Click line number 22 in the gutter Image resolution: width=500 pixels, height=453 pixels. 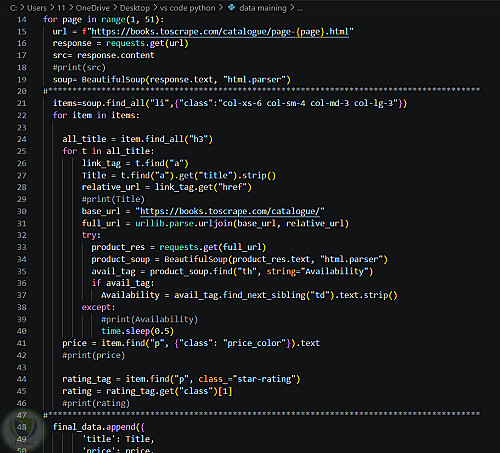(x=22, y=115)
